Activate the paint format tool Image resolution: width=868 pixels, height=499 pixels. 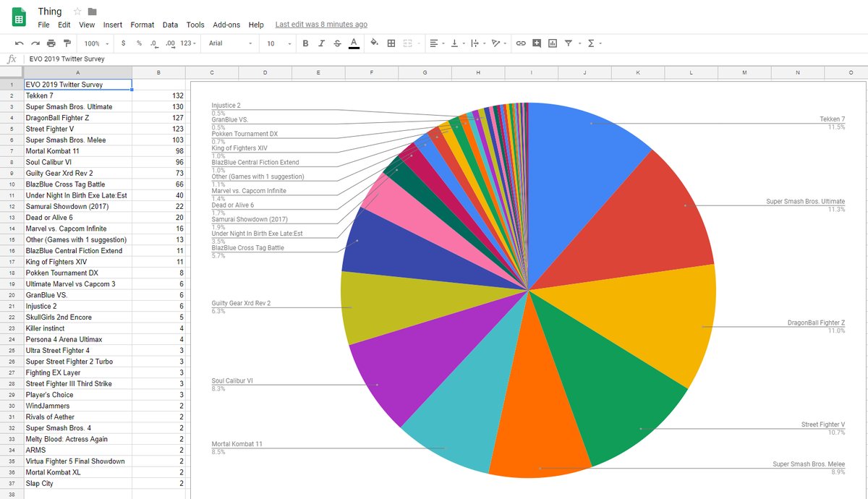click(x=67, y=43)
